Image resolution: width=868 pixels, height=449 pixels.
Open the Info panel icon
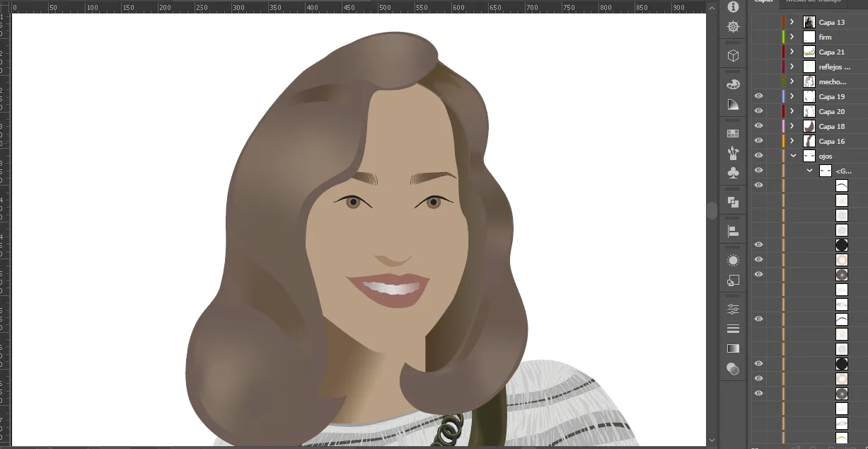pyautogui.click(x=733, y=6)
